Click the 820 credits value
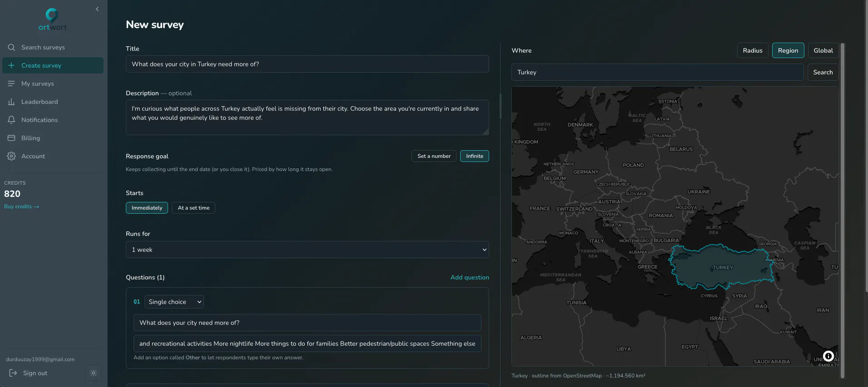Screen dimensions: 868x387 pos(12,194)
